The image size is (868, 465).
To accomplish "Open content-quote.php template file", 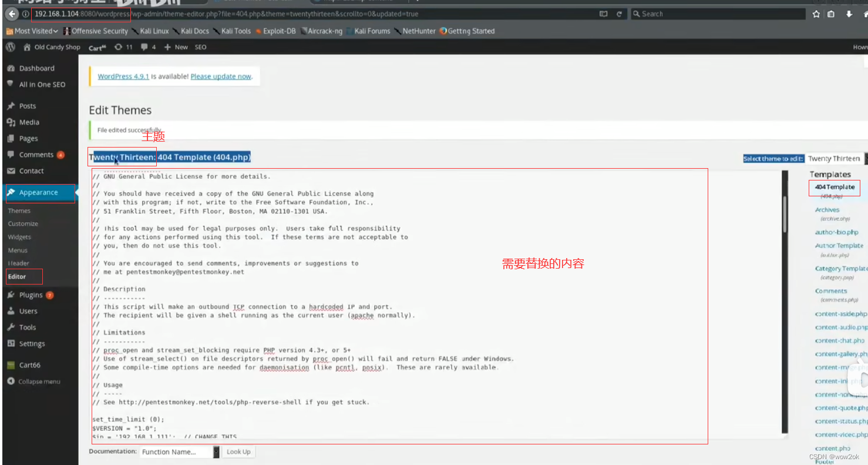I will coord(841,408).
